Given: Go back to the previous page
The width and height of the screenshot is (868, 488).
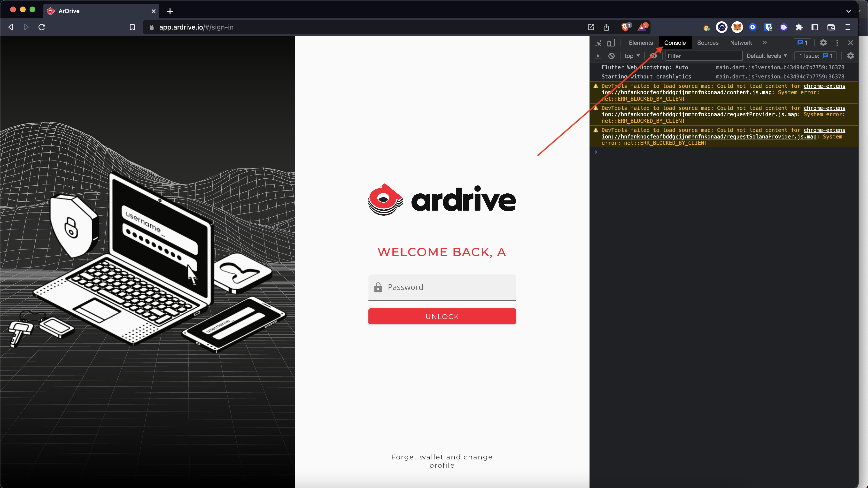Looking at the screenshot, I should [x=11, y=27].
